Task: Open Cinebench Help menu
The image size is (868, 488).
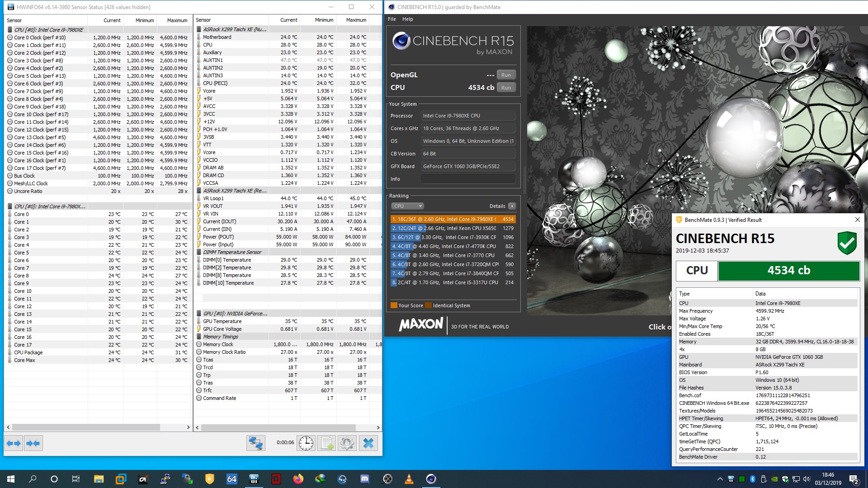Action: coord(408,19)
